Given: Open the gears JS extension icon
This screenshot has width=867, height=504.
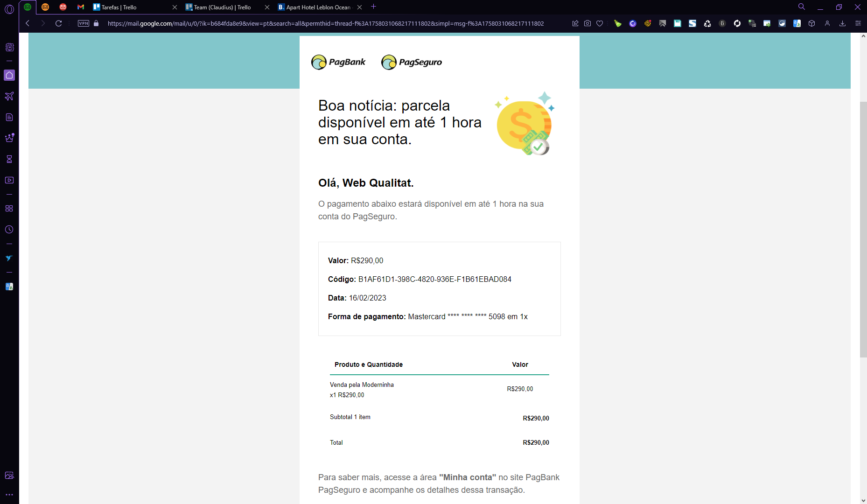Looking at the screenshot, I should 752,23.
